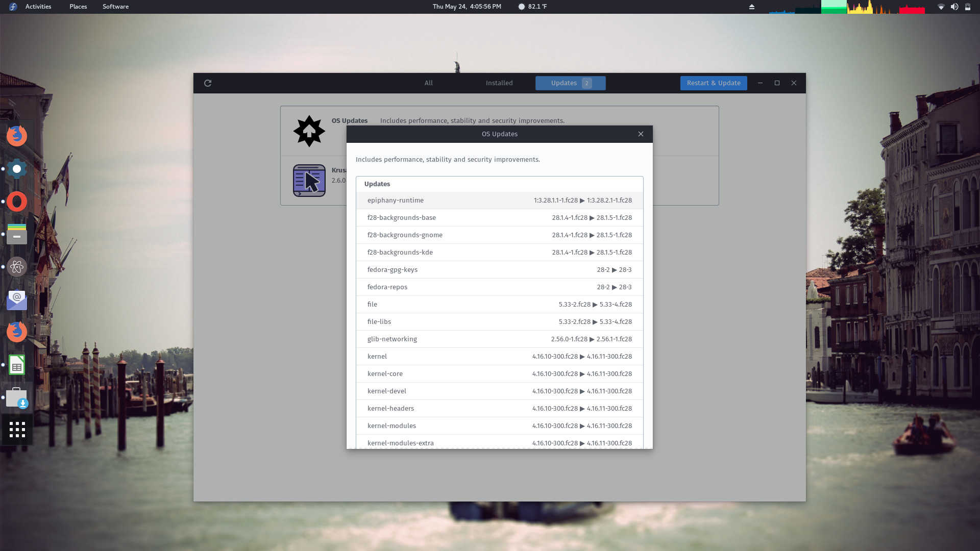Select the epiphany-runtime update row
Screen dimensions: 980x551
click(x=500, y=201)
